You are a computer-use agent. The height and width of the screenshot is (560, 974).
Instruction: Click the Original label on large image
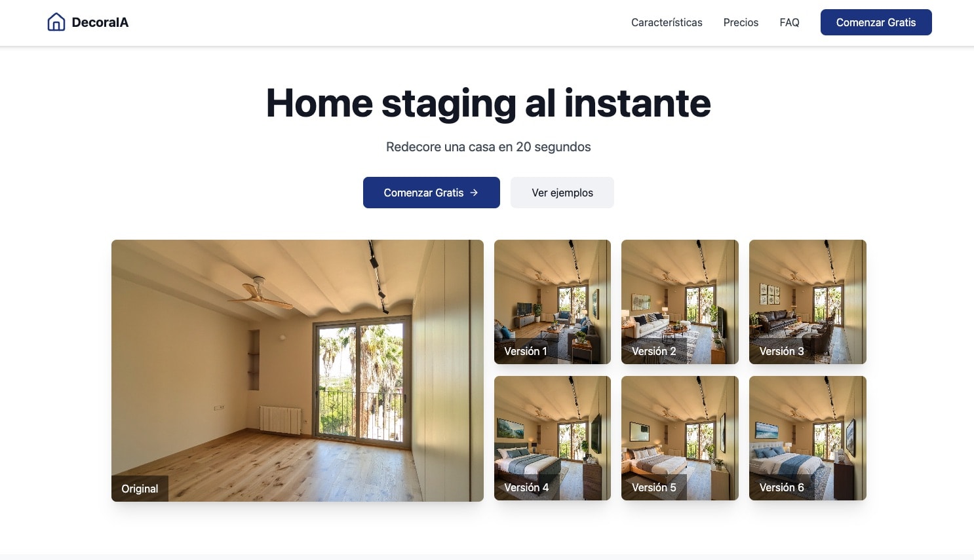[140, 489]
